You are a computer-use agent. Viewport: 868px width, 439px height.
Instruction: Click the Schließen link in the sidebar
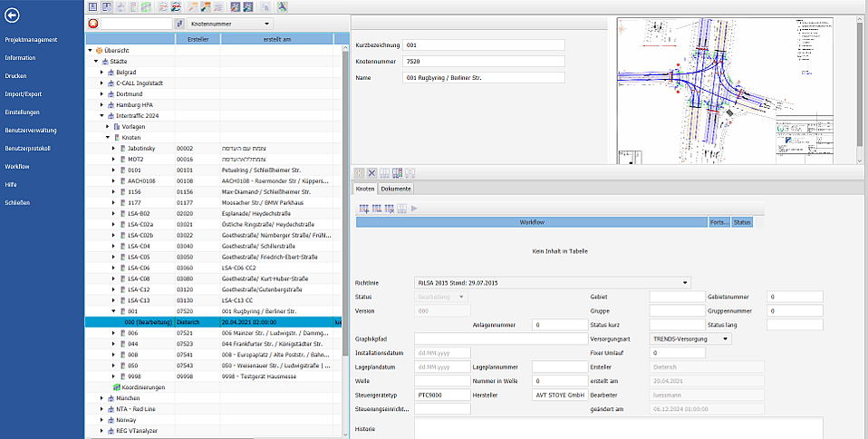coord(18,202)
